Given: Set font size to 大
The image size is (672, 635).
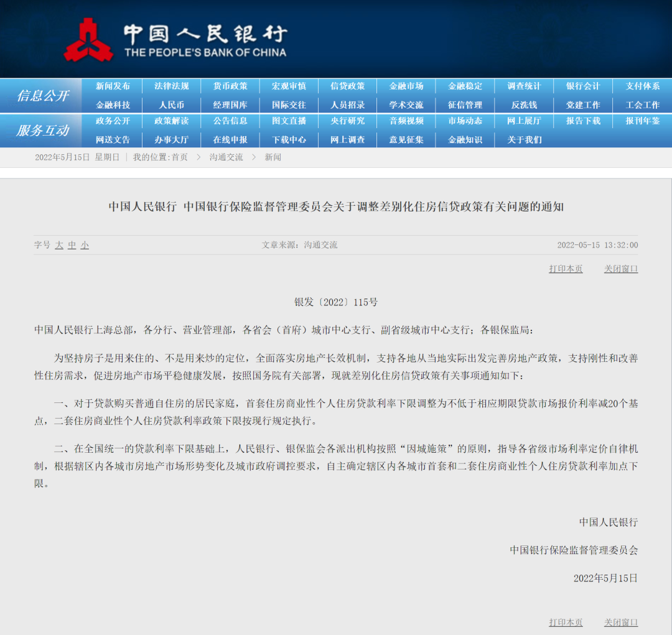Looking at the screenshot, I should coord(59,245).
